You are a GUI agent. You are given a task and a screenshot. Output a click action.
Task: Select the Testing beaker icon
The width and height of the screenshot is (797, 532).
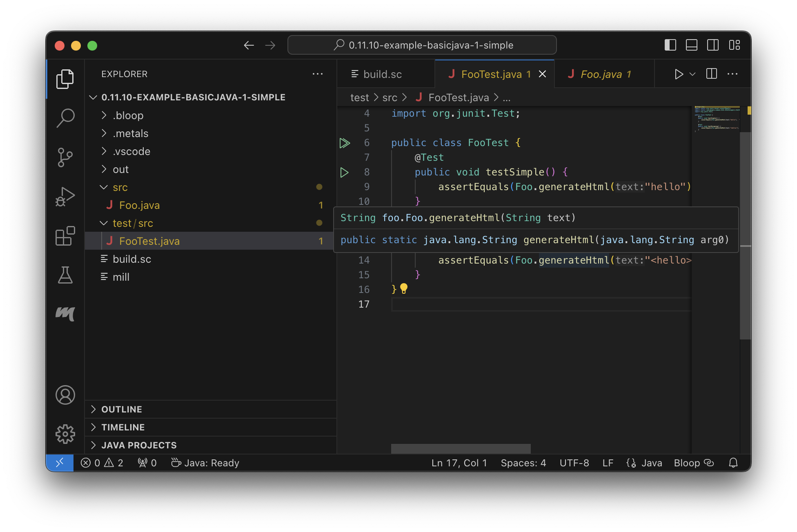[x=65, y=275]
